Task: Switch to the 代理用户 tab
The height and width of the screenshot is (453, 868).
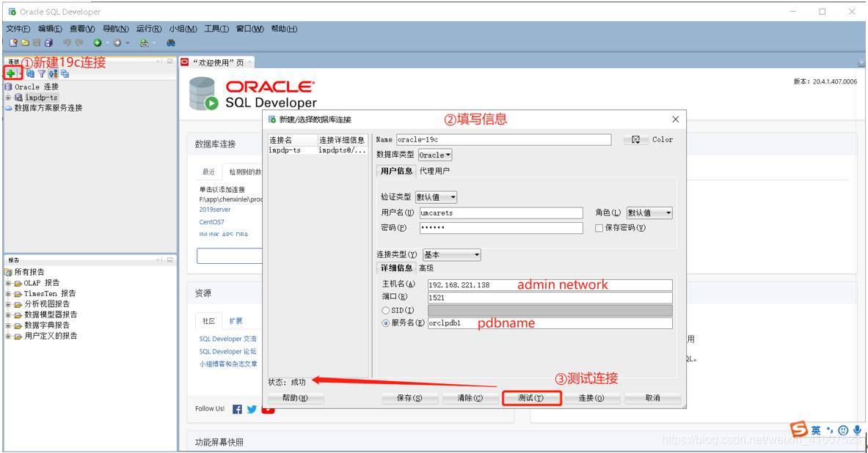Action: (434, 171)
